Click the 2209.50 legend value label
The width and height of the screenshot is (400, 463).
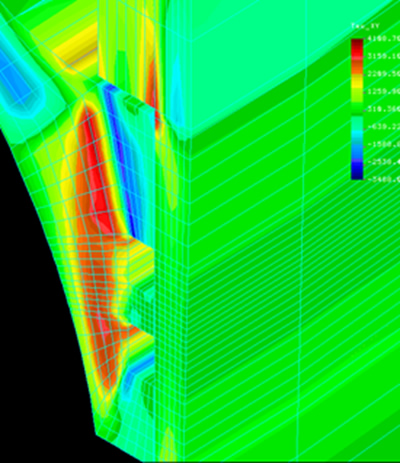pos(382,74)
